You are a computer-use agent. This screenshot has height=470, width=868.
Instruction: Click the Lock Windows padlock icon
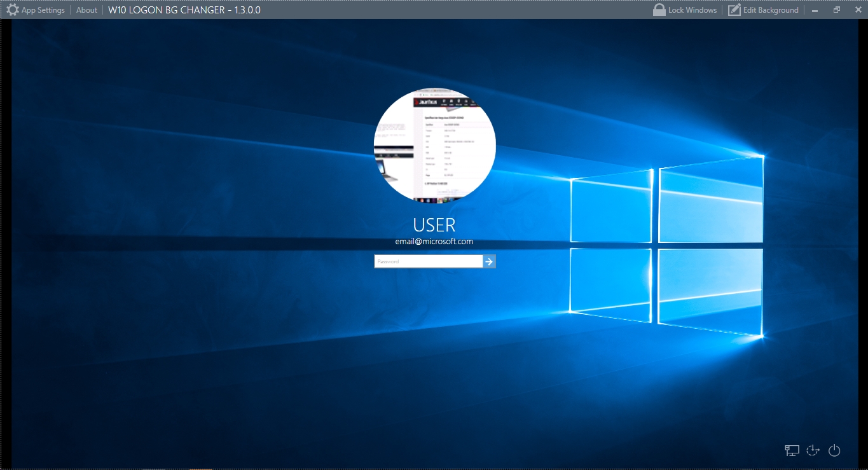click(x=659, y=10)
